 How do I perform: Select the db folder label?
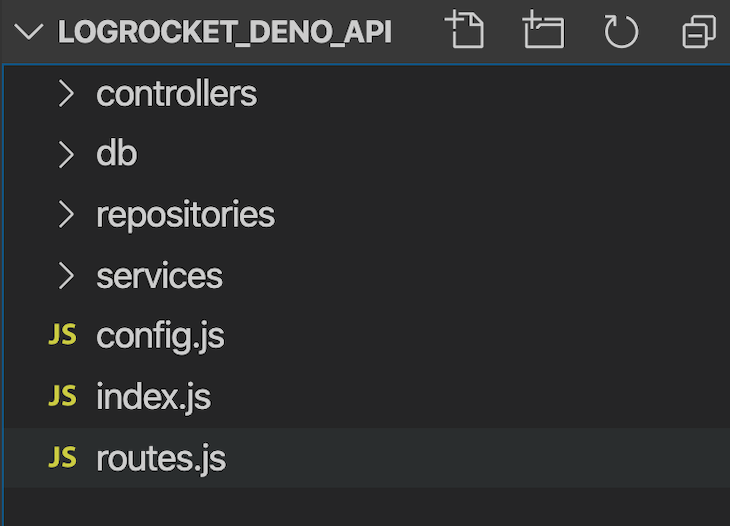(x=116, y=153)
